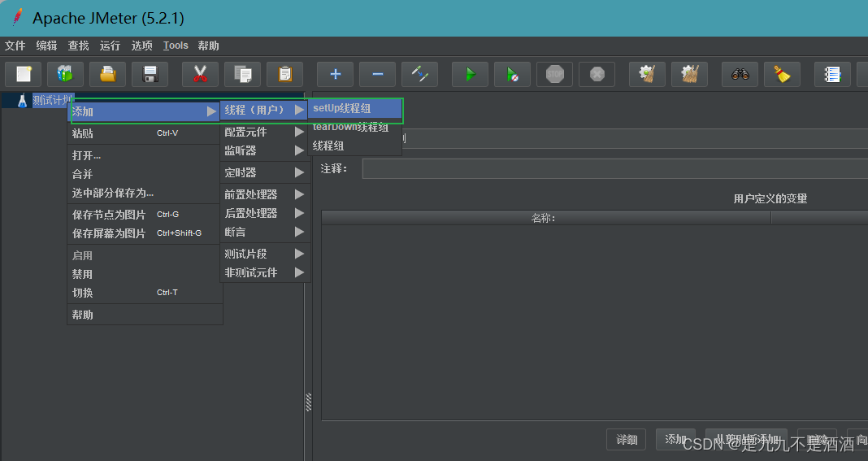Click the Cut scissors icon
The image size is (868, 461).
point(201,74)
